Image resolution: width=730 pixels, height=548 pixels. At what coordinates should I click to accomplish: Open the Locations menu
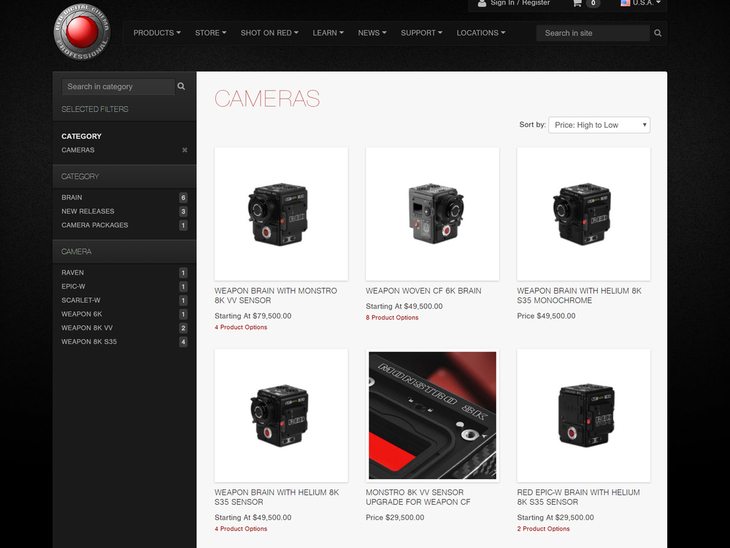pos(480,33)
